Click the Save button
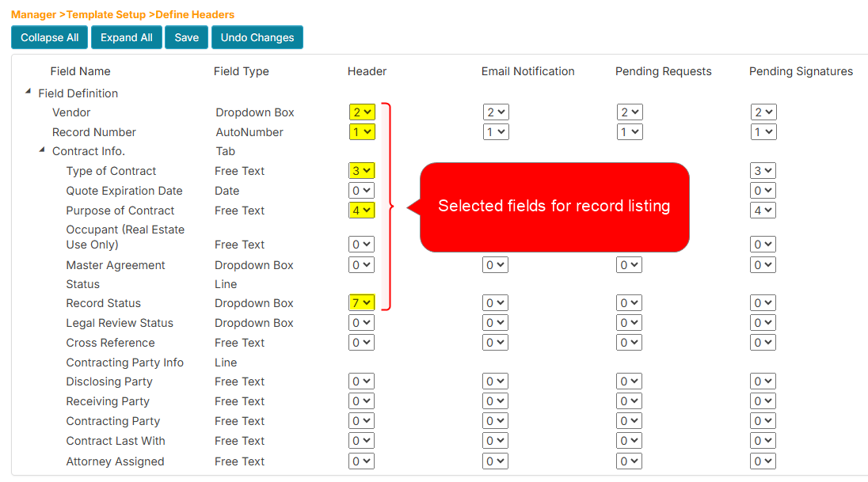 [186, 36]
